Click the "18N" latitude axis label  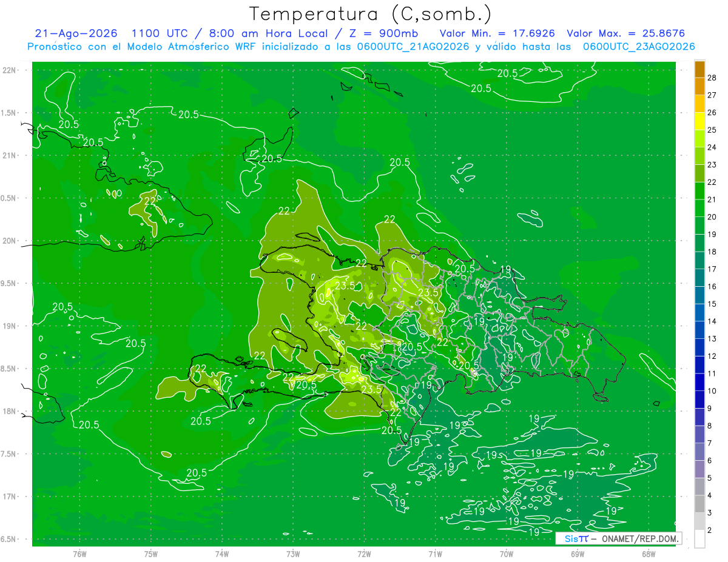coord(10,412)
